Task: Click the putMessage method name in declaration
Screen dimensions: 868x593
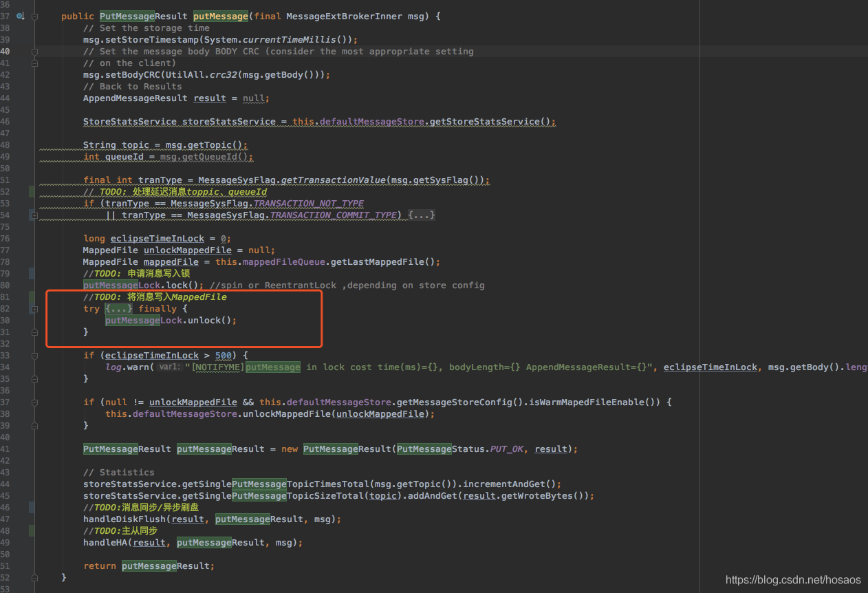Action: point(219,17)
